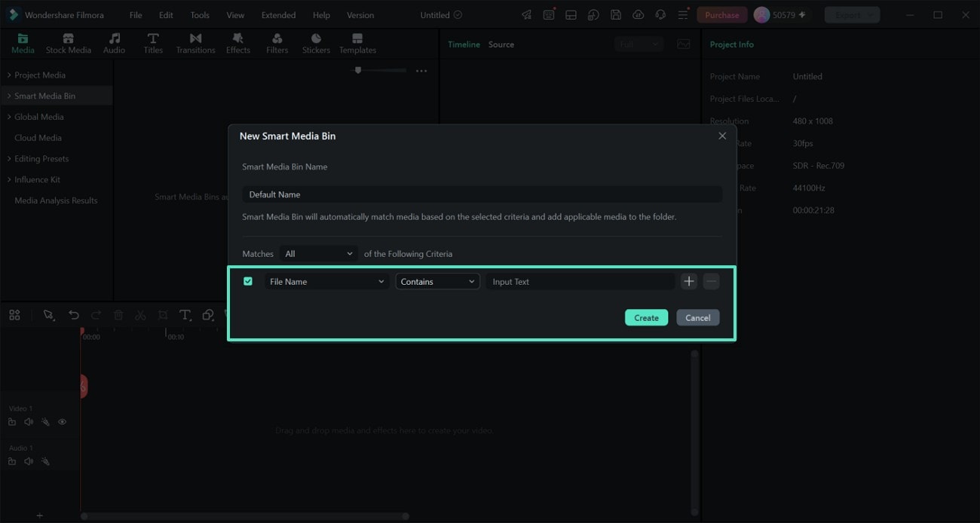This screenshot has height=523, width=980.
Task: Open the Effects tab
Action: pos(237,44)
